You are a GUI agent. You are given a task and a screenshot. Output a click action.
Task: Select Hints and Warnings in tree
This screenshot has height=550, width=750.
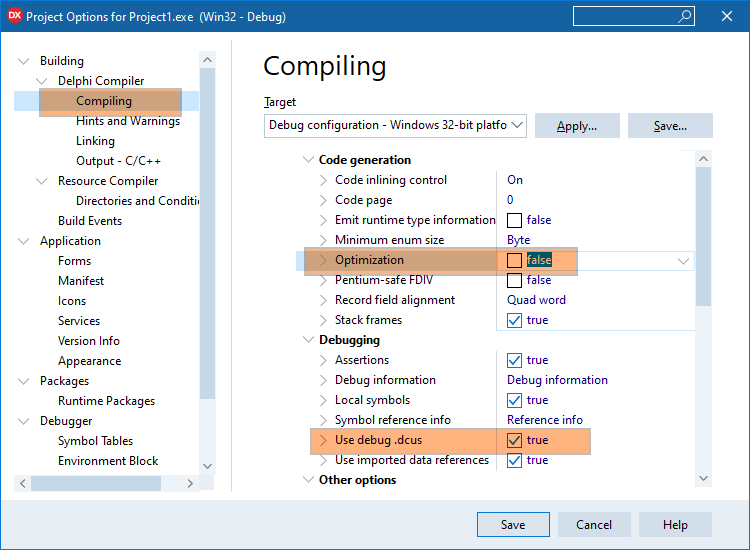[x=128, y=121]
